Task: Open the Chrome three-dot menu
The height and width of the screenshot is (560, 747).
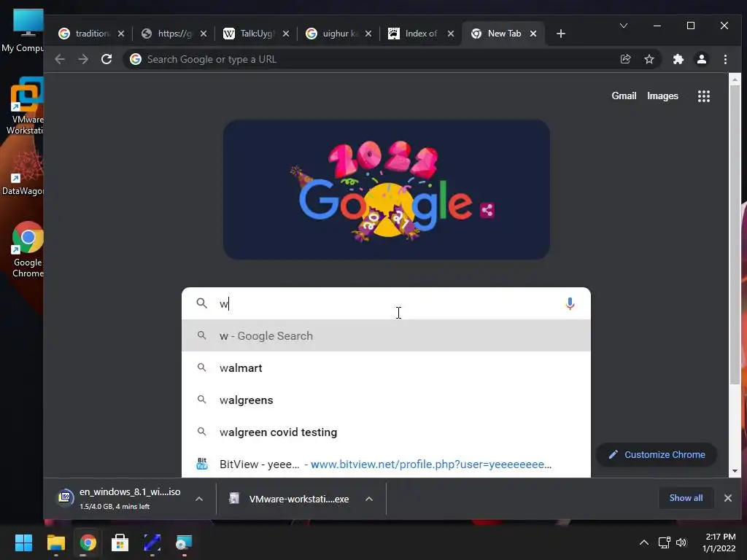Action: (x=725, y=59)
